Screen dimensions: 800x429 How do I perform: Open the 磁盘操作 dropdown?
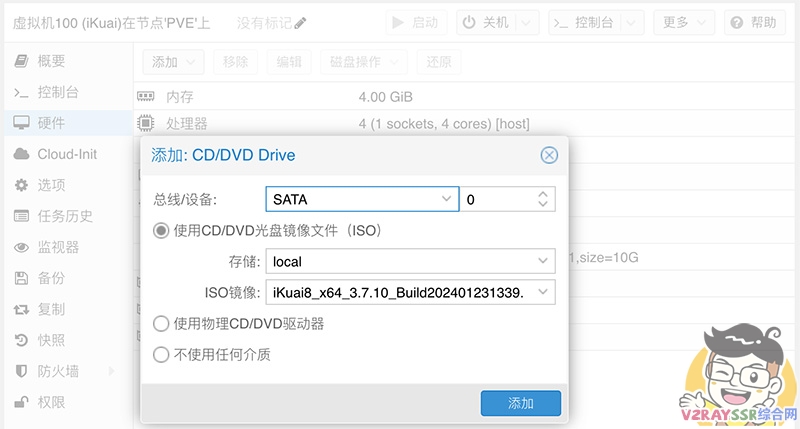364,62
